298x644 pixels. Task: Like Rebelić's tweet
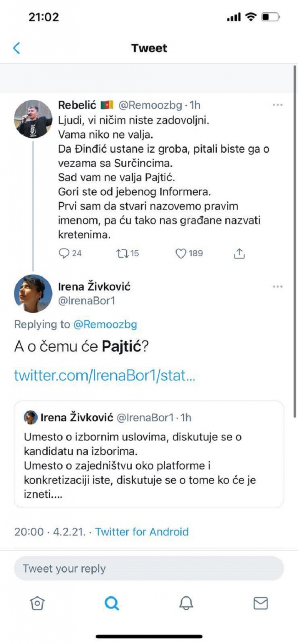pyautogui.click(x=182, y=253)
